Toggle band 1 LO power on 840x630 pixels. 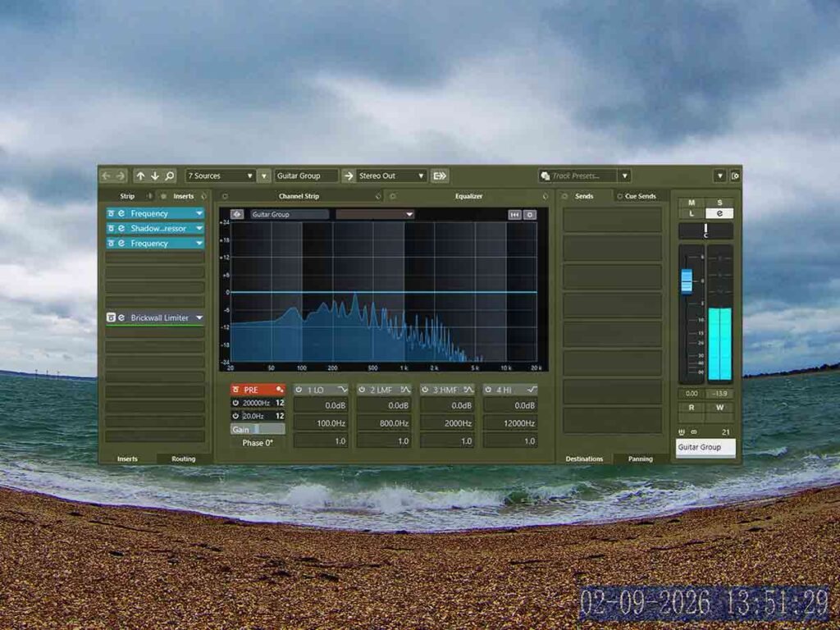(299, 390)
